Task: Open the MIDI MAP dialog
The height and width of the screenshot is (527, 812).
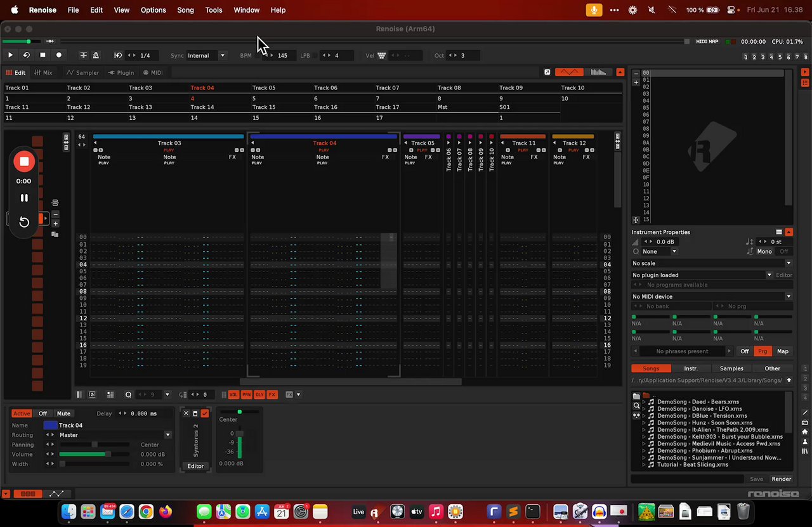Action: (707, 41)
